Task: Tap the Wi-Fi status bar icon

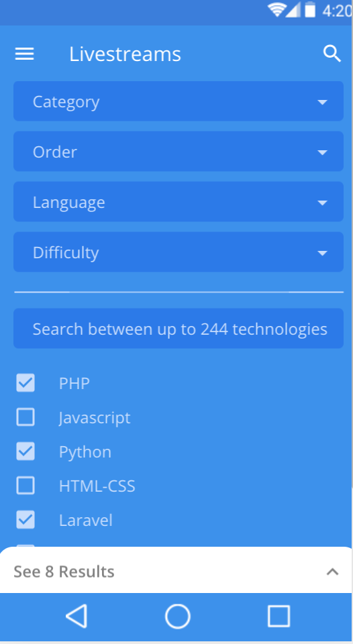Action: pos(276,10)
